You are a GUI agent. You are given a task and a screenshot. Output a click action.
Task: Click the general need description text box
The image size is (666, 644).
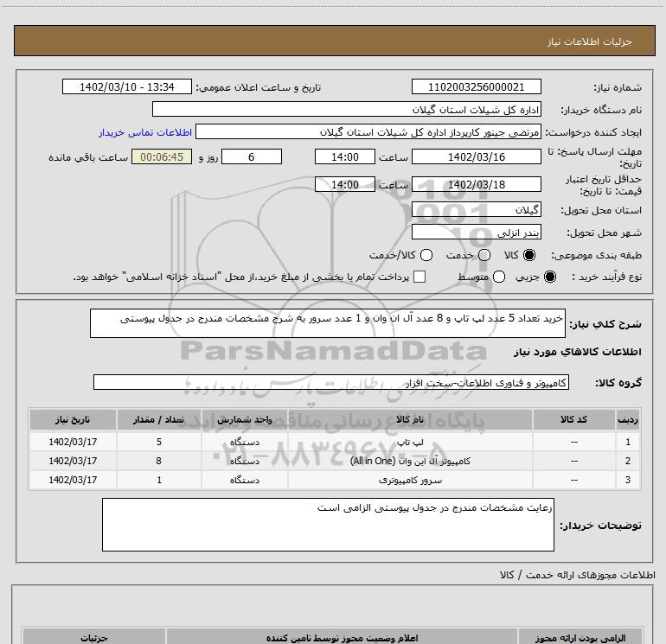tap(328, 323)
